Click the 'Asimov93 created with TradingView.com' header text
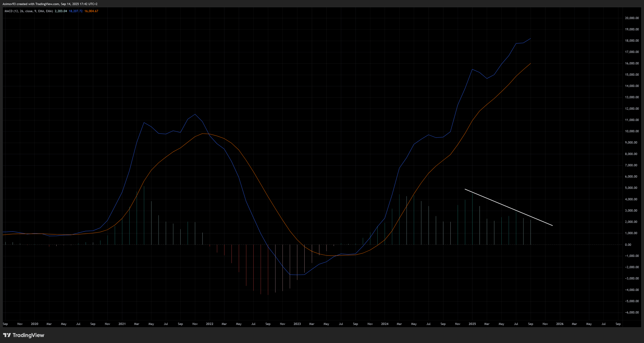 pyautogui.click(x=31, y=4)
